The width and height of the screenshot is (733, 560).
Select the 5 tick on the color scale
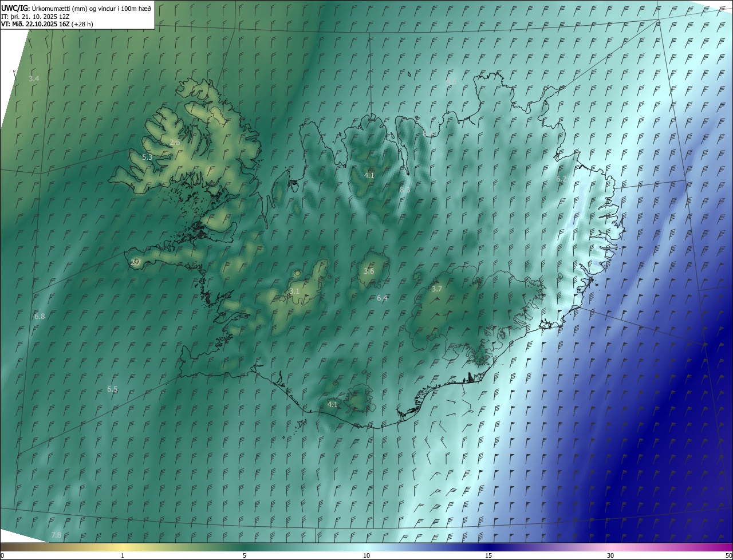[x=245, y=555]
